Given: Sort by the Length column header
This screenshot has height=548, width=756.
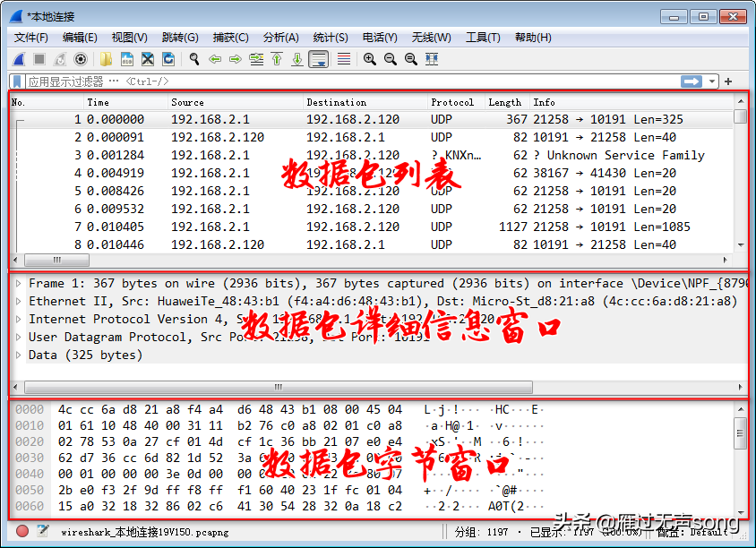Looking at the screenshot, I should [x=507, y=102].
